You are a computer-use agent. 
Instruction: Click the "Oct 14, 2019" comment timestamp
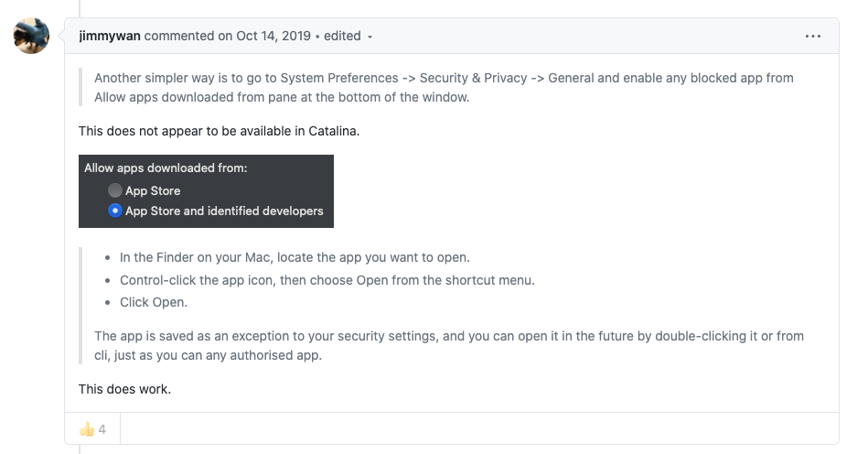tap(272, 37)
